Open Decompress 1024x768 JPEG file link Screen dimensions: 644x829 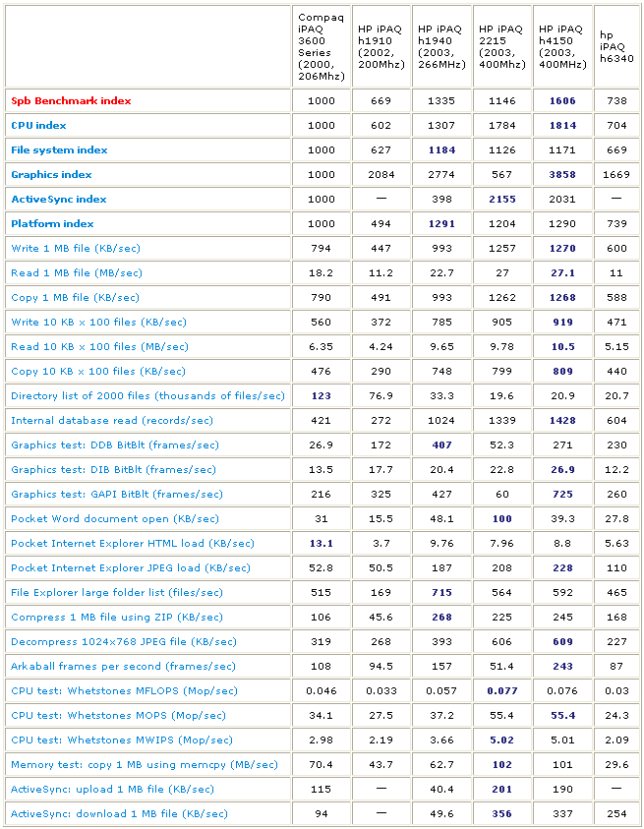click(x=124, y=642)
